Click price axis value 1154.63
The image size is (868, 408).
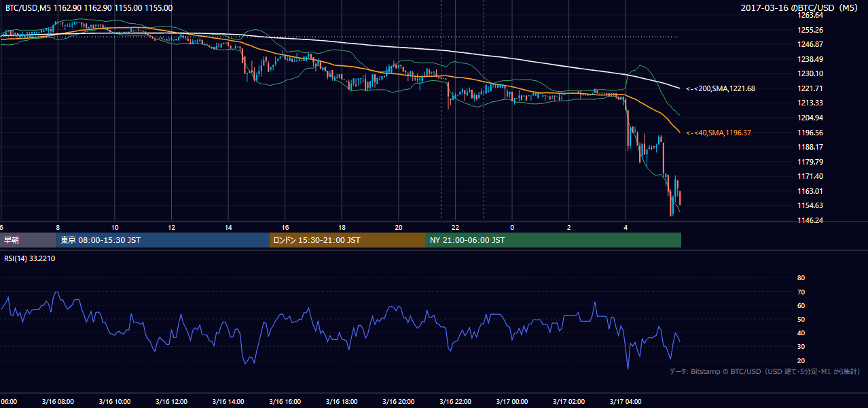pos(810,205)
